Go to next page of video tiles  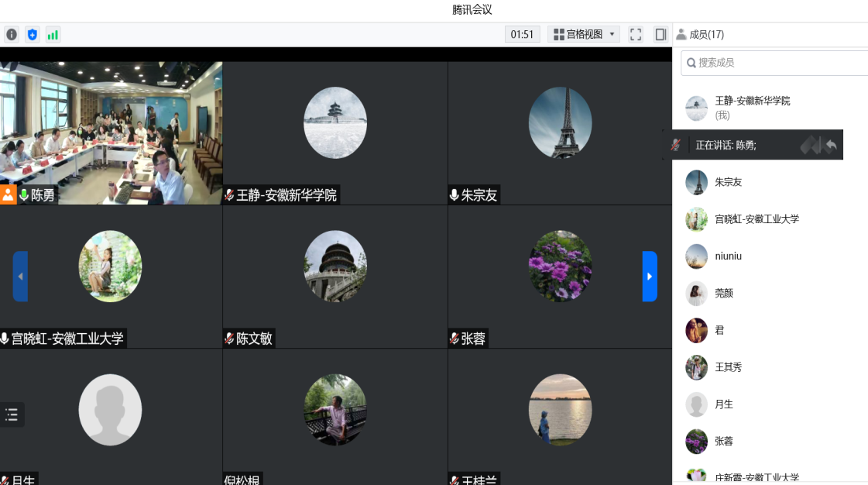coord(650,277)
